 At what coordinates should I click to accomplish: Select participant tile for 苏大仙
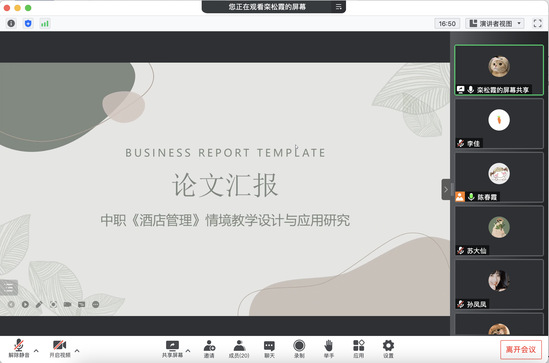[499, 231]
